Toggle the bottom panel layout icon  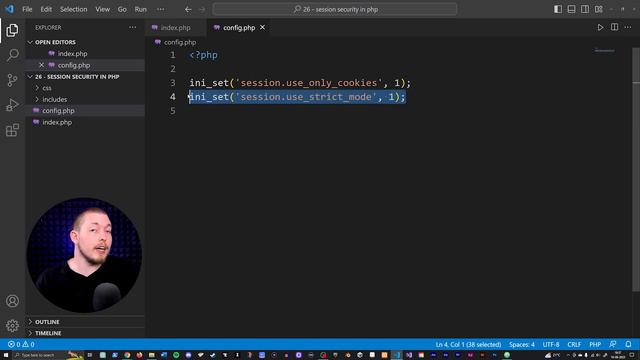(571, 9)
